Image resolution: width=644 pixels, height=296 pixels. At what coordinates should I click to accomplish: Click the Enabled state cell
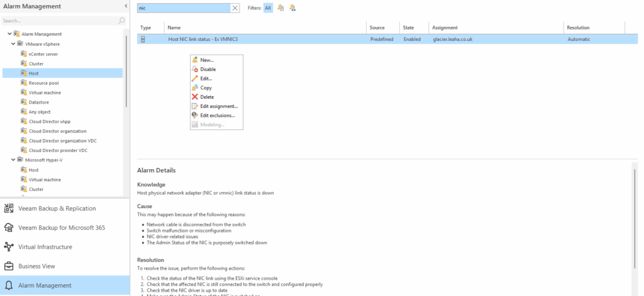(x=412, y=40)
